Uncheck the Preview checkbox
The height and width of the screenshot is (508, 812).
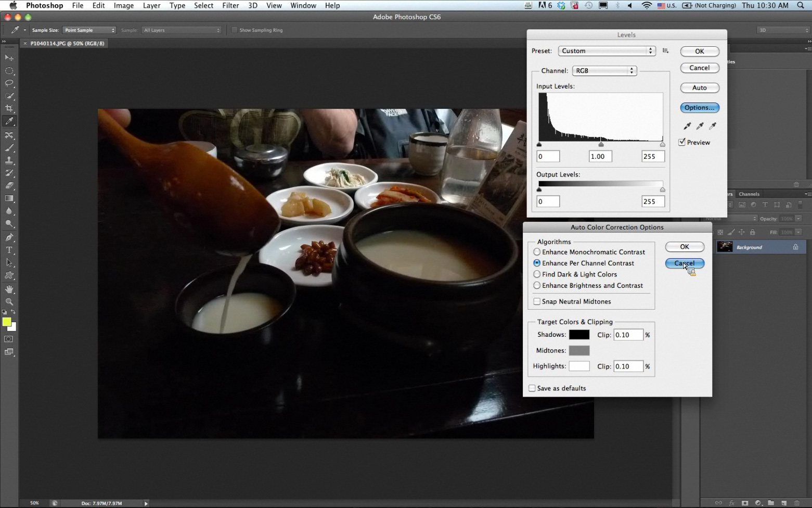[x=682, y=142]
